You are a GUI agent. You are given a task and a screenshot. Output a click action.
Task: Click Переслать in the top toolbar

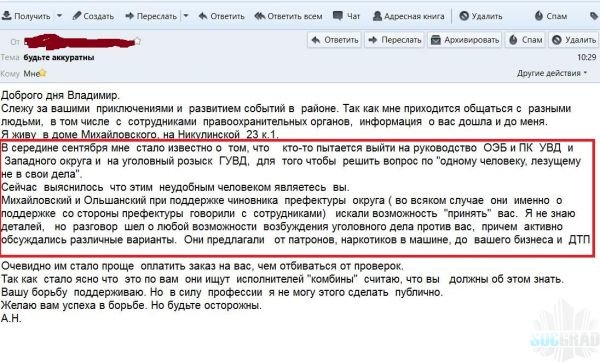pos(152,16)
